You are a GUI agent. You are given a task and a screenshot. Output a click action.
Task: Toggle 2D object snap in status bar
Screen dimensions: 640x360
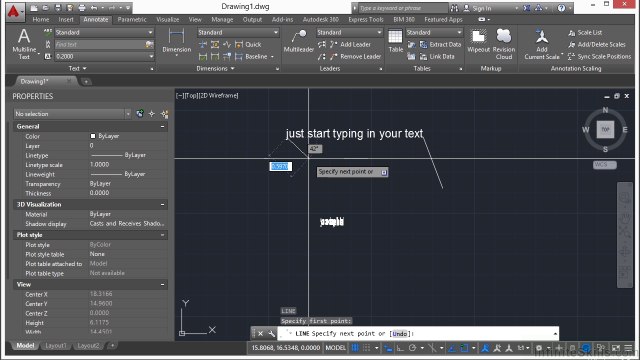click(x=464, y=348)
